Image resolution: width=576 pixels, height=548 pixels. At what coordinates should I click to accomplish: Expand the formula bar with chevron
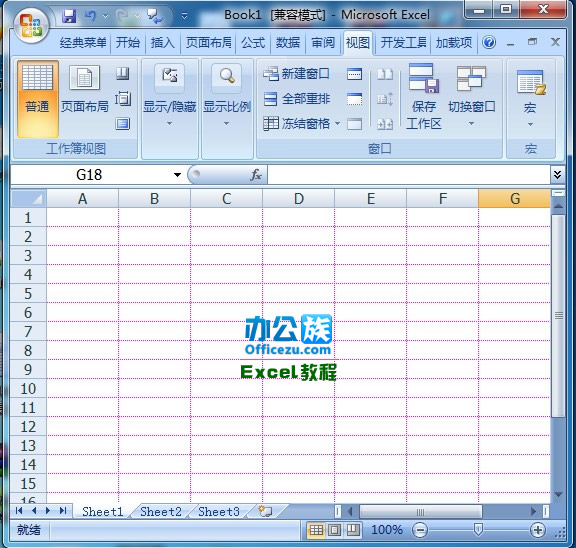coord(557,174)
